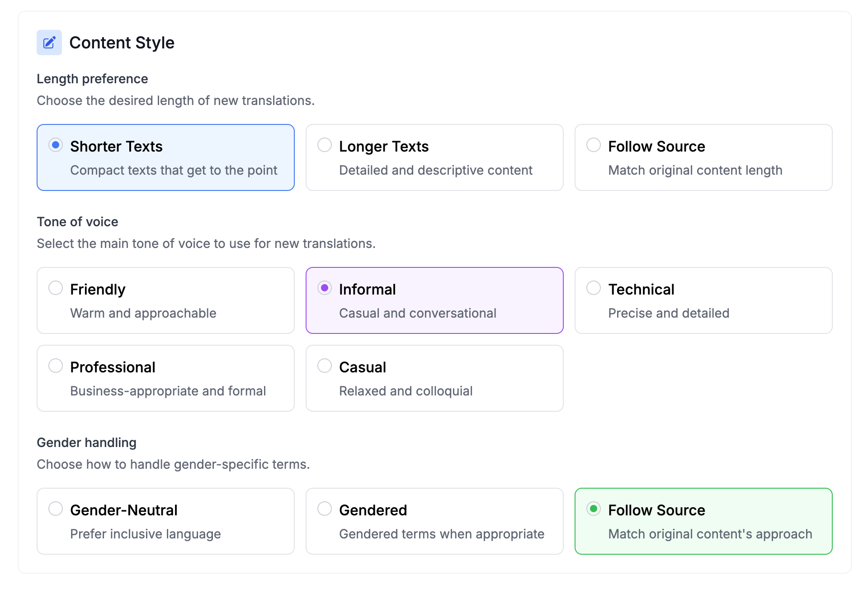Select the Casual tone radio button
Screen dimensions: 868x590
click(x=325, y=366)
